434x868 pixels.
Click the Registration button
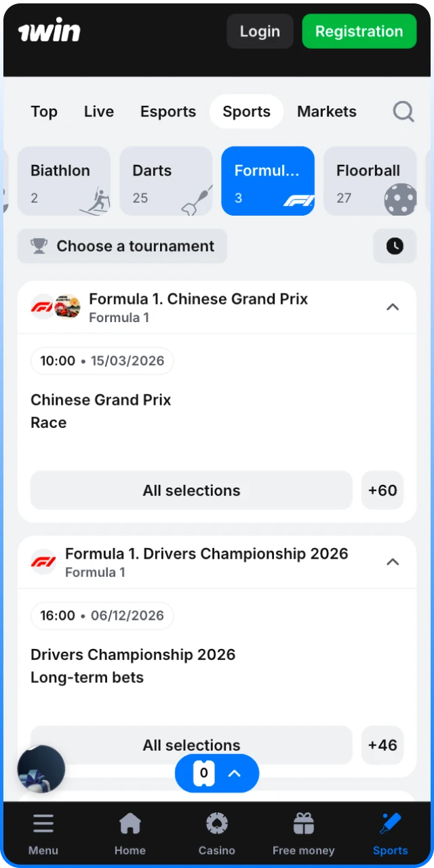[x=359, y=31]
